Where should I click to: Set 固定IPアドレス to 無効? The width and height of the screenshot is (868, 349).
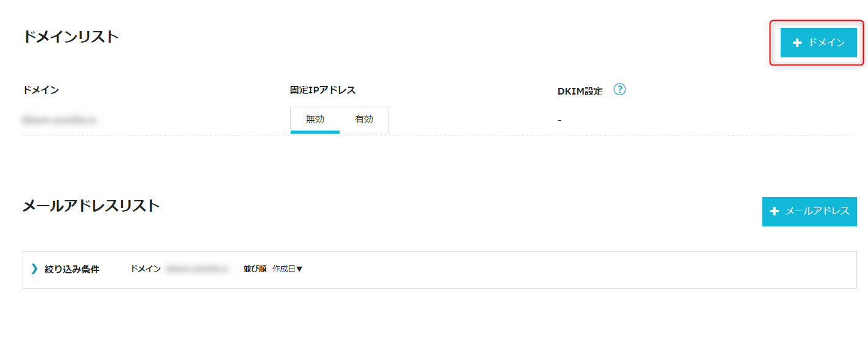click(x=315, y=120)
